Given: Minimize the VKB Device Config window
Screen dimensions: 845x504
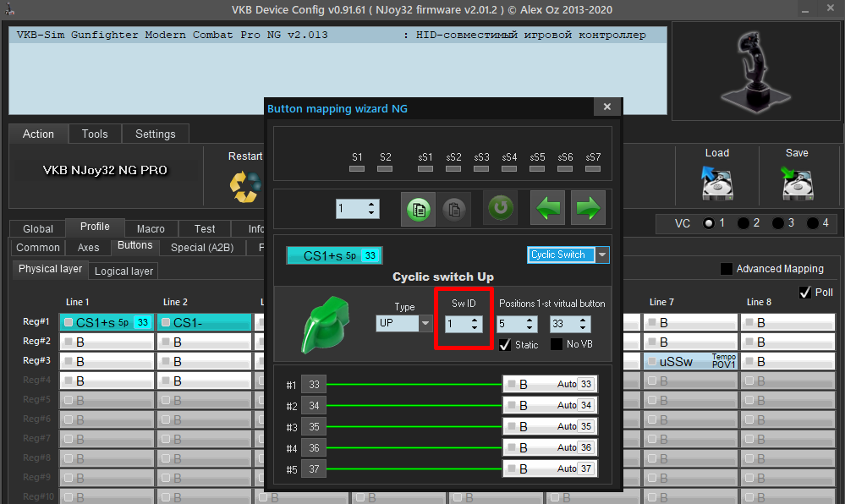Looking at the screenshot, I should pyautogui.click(x=805, y=9).
